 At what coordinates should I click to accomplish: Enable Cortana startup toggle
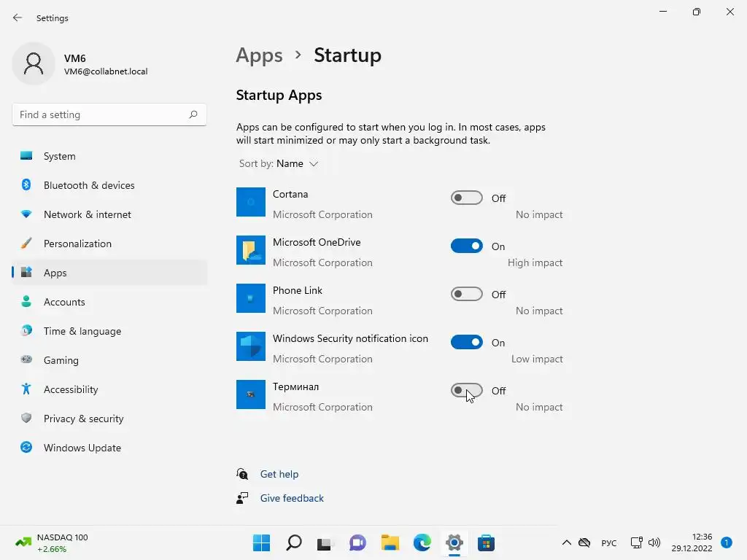[x=466, y=198]
